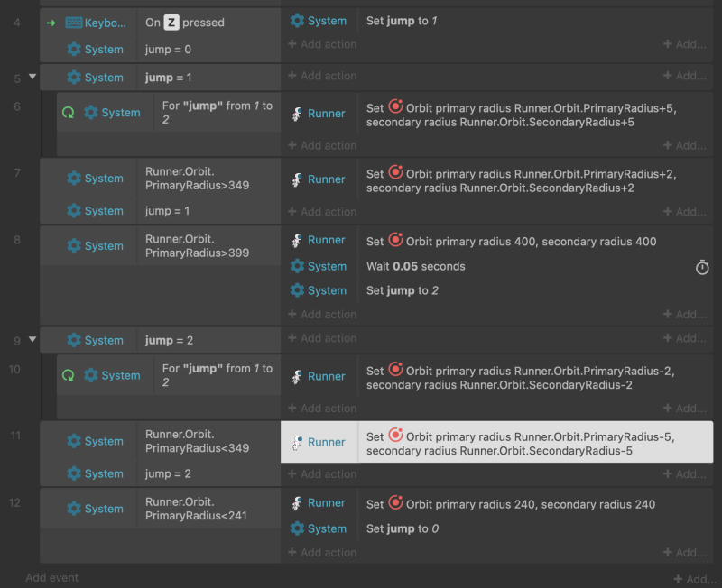Select the PrimaryRadius+2 orbit action
The image size is (722, 588).
click(522, 180)
